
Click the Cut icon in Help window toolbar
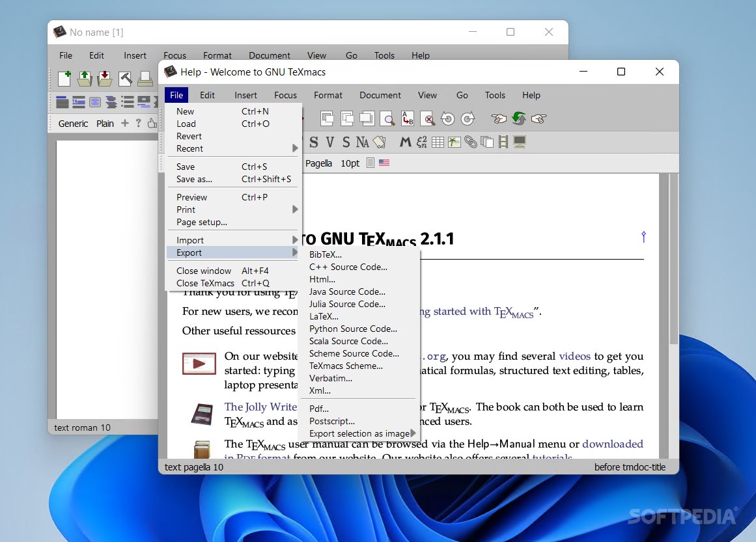click(x=328, y=118)
